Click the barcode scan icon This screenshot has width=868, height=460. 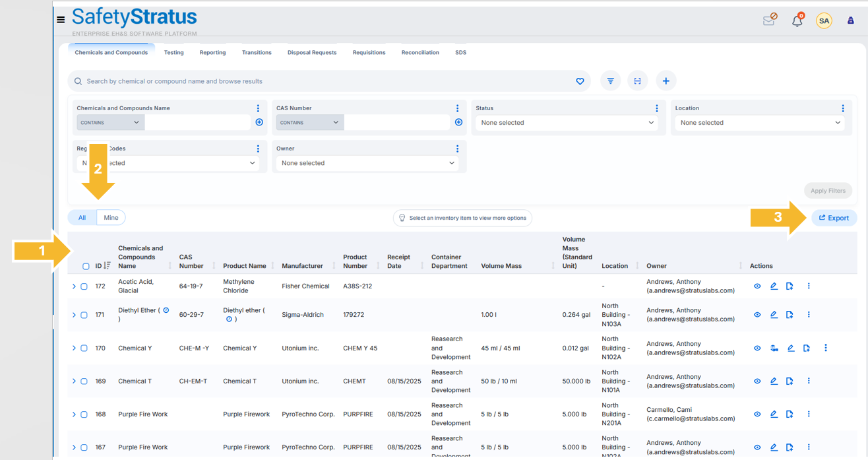point(638,81)
